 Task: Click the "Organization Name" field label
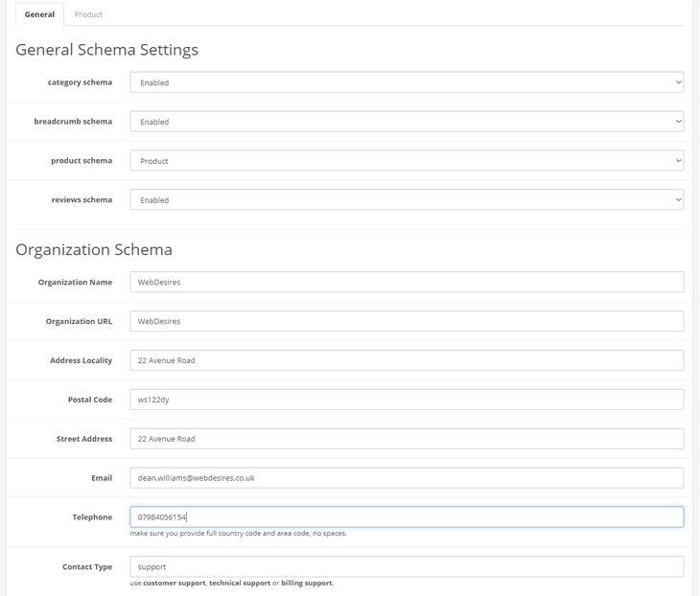tap(75, 283)
